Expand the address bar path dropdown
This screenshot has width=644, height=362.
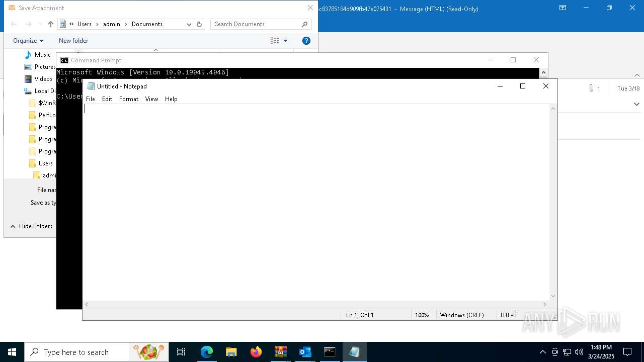click(189, 24)
